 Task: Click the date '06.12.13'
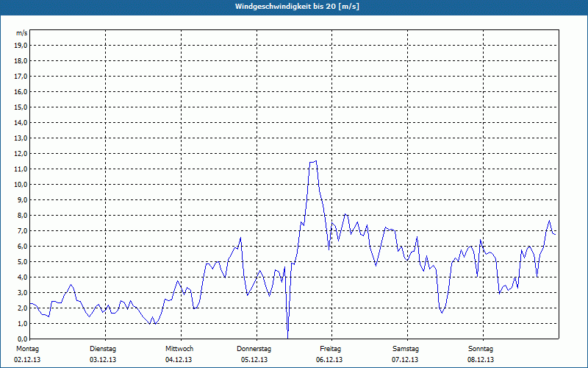[329, 360]
